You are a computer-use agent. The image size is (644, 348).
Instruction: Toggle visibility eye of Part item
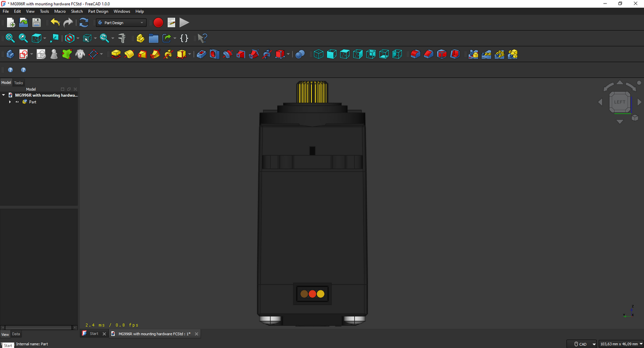click(x=17, y=102)
